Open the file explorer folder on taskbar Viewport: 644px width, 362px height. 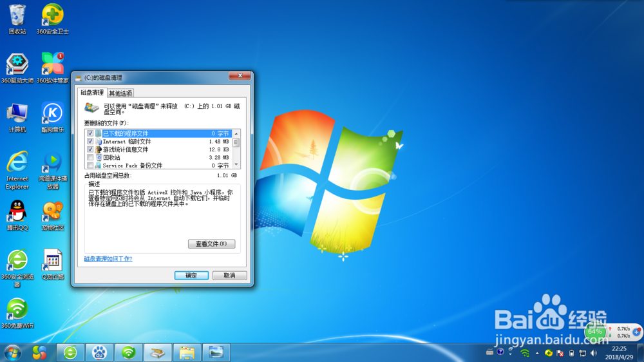[187, 352]
